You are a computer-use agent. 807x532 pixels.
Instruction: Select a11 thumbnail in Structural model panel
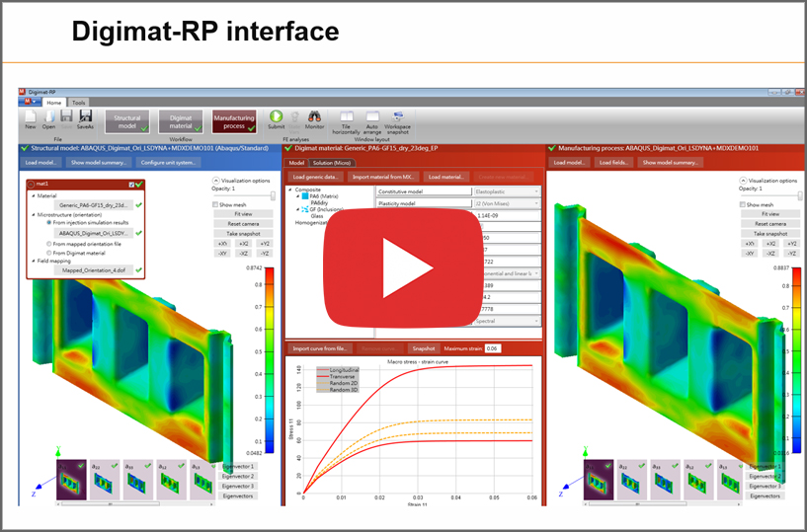click(71, 480)
